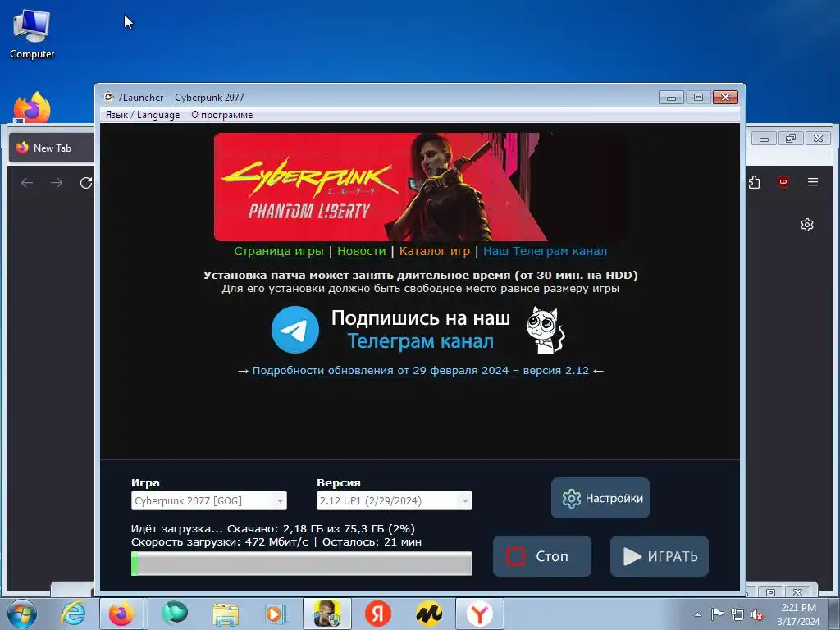Open the media player taskbar icon
The width and height of the screenshot is (840, 630).
[x=276, y=614]
